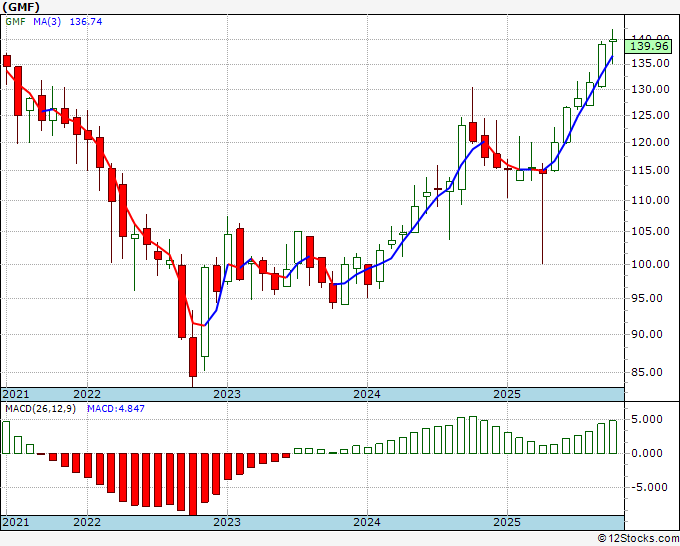
Task: Click the 135.00 price axis label
Action: pos(649,63)
